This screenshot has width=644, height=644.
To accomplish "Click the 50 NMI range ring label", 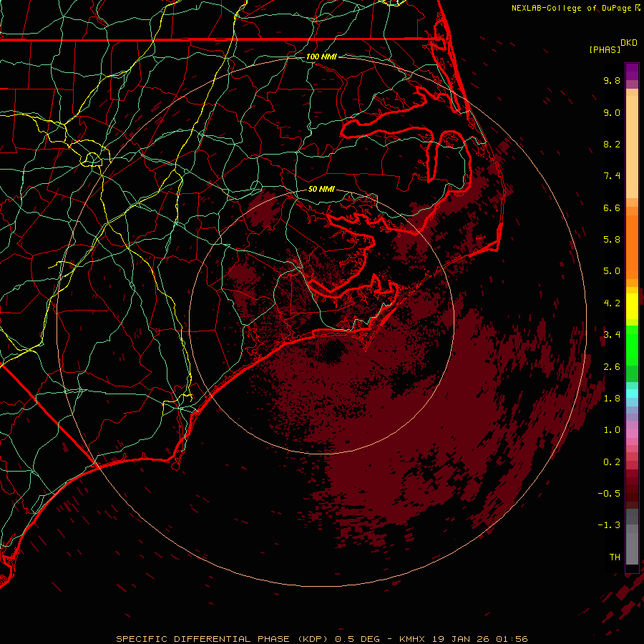I will pos(321,189).
